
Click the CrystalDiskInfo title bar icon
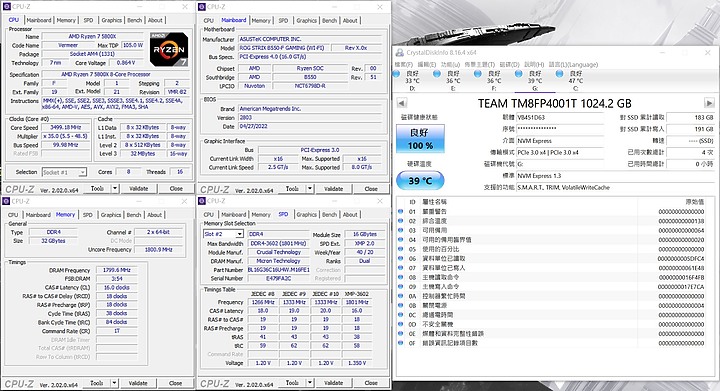pyautogui.click(x=399, y=53)
